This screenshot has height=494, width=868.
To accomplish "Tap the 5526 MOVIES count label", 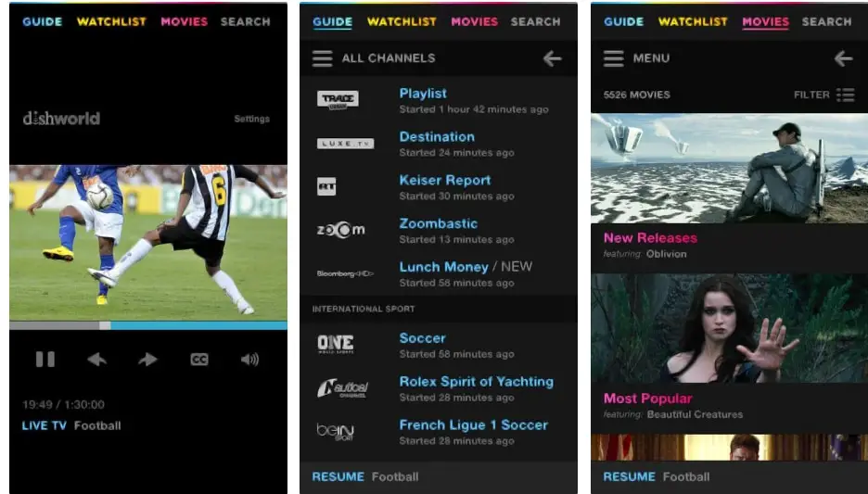I will [636, 95].
